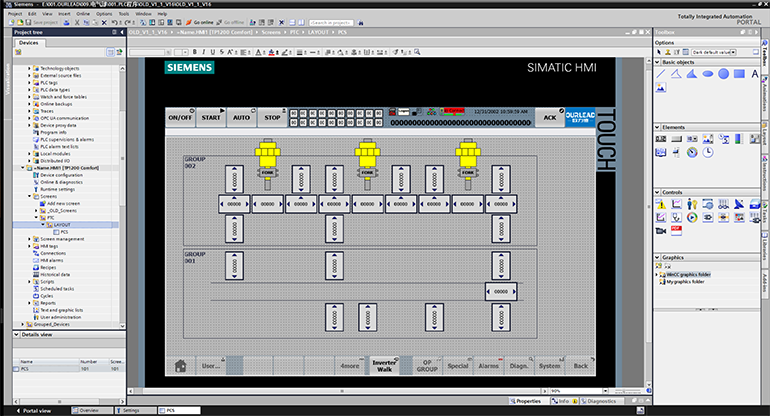The width and height of the screenshot is (770, 416).
Task: Click the ACK button on HMI screen
Action: click(550, 118)
